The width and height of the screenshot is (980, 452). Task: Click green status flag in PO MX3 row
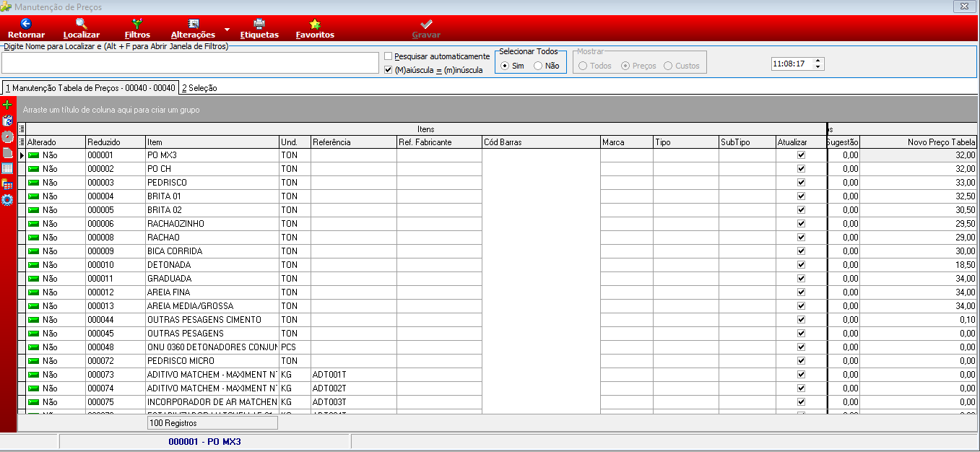coord(34,155)
